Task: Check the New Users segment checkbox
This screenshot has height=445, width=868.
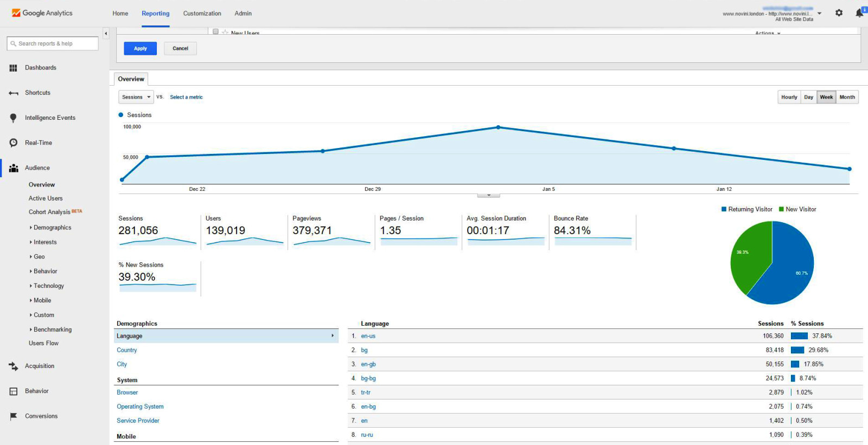Action: point(216,32)
